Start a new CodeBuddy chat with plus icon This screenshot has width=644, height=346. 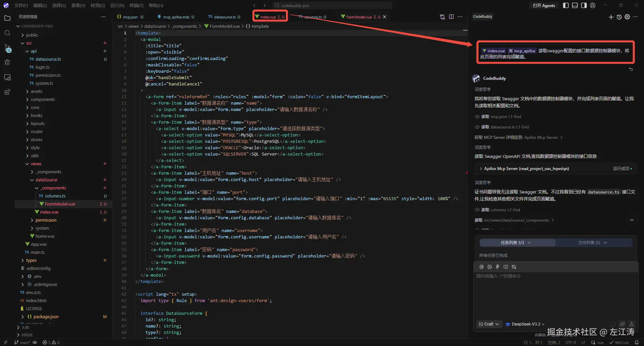611,17
